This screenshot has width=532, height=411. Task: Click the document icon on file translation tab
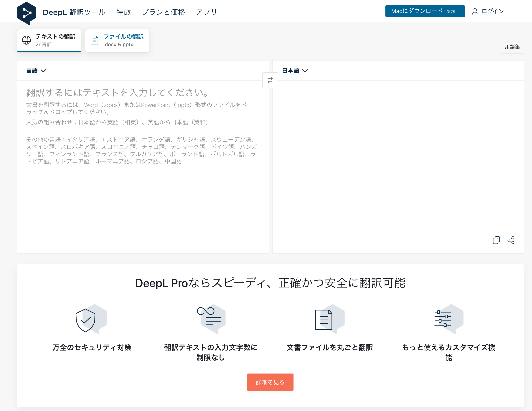click(94, 40)
